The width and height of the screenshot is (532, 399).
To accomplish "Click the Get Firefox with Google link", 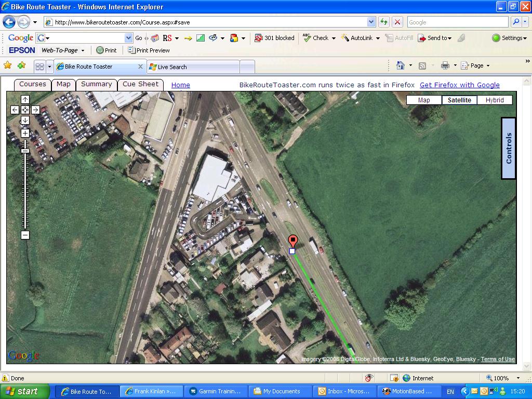I will [459, 85].
